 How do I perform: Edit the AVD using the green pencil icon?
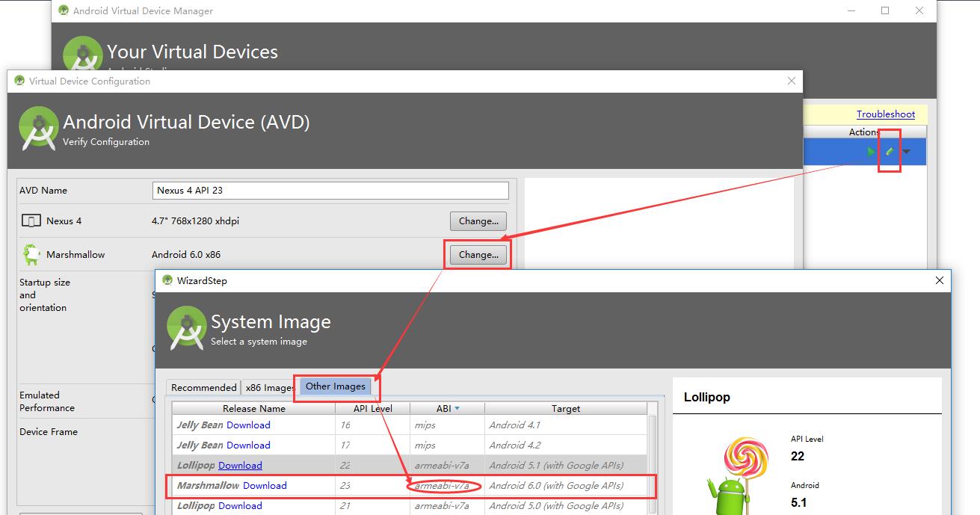(x=890, y=151)
